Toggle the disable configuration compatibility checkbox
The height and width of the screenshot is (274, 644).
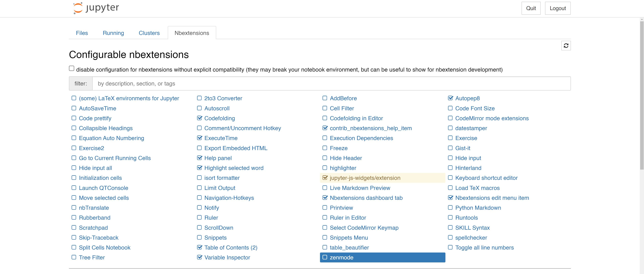71,68
